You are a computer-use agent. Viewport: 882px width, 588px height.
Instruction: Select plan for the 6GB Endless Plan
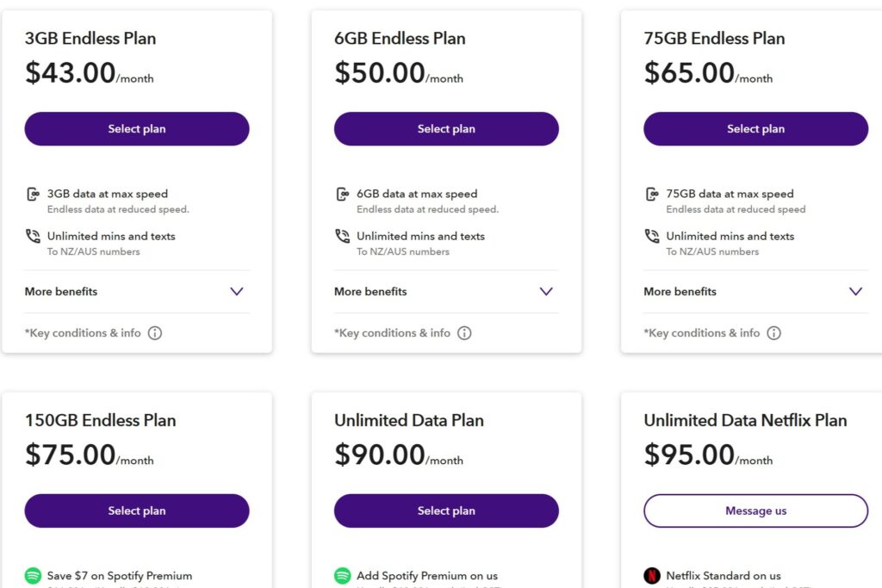pyautogui.click(x=446, y=128)
